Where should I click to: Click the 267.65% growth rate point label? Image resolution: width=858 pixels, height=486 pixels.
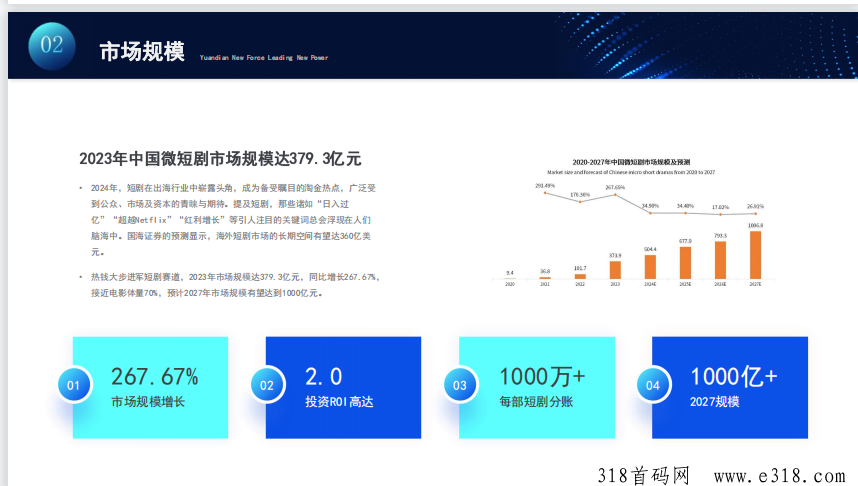[615, 187]
